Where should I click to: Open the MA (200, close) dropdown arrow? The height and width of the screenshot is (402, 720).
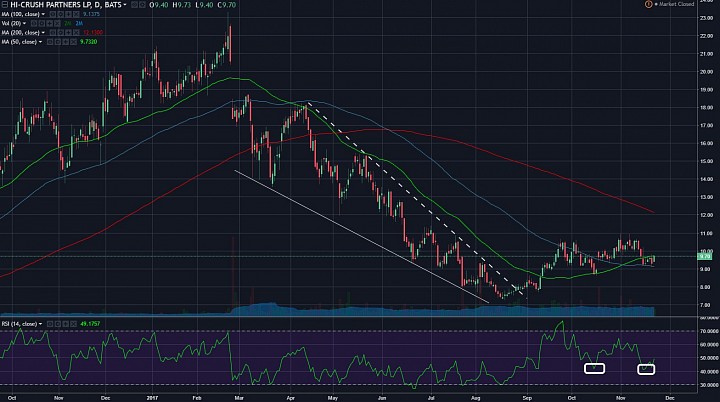43,33
